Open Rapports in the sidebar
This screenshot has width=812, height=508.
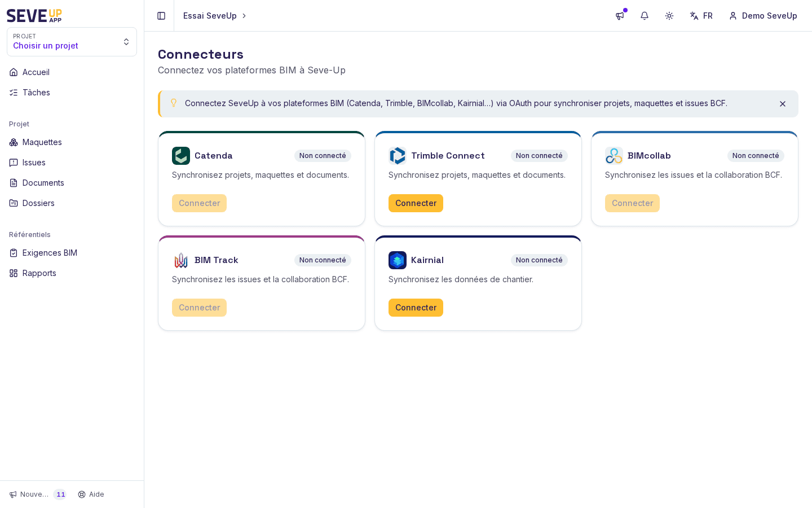72,273
